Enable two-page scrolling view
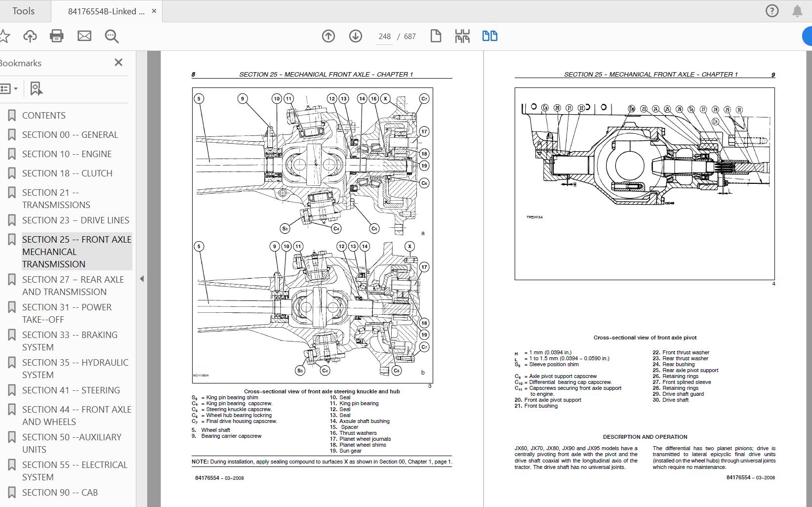The image size is (812, 507). (489, 36)
